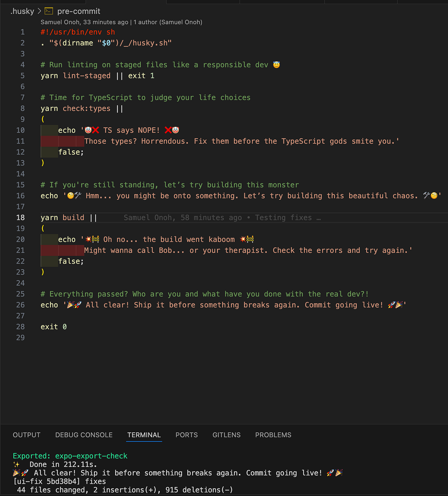Image resolution: width=448 pixels, height=496 pixels.
Task: Select the PORTS panel tab
Action: point(186,435)
